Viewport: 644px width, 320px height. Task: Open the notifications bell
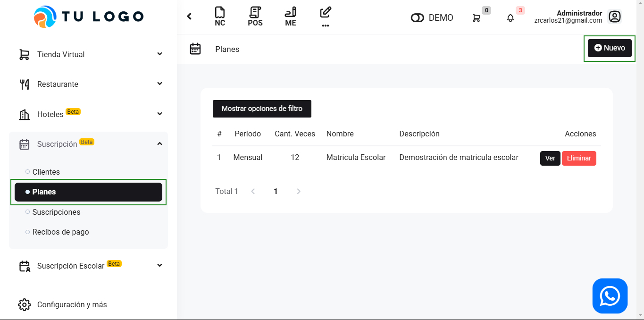pyautogui.click(x=510, y=18)
